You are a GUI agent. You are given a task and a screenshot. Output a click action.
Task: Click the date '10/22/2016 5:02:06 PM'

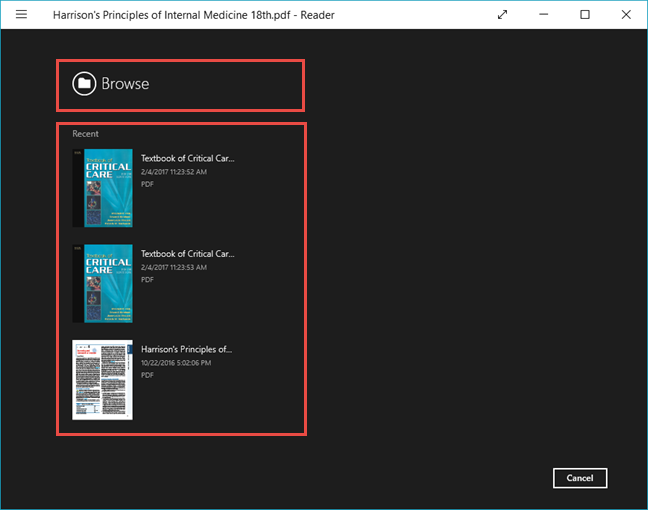(x=176, y=363)
